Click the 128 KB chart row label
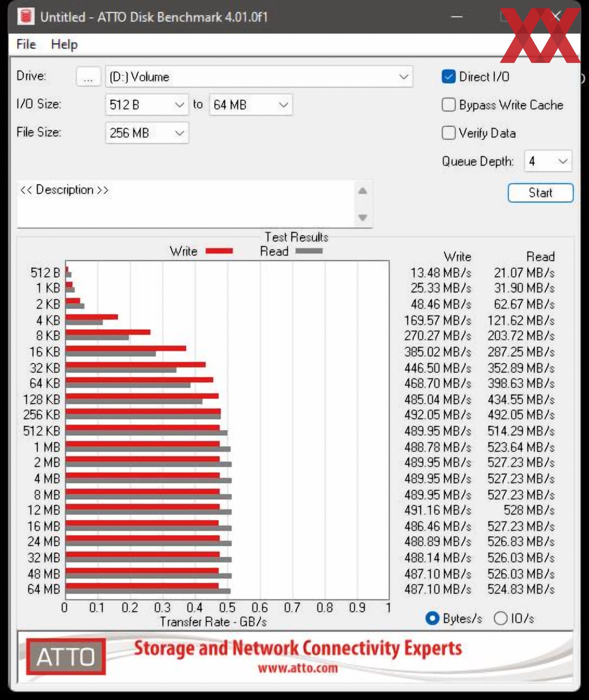 pyautogui.click(x=41, y=399)
